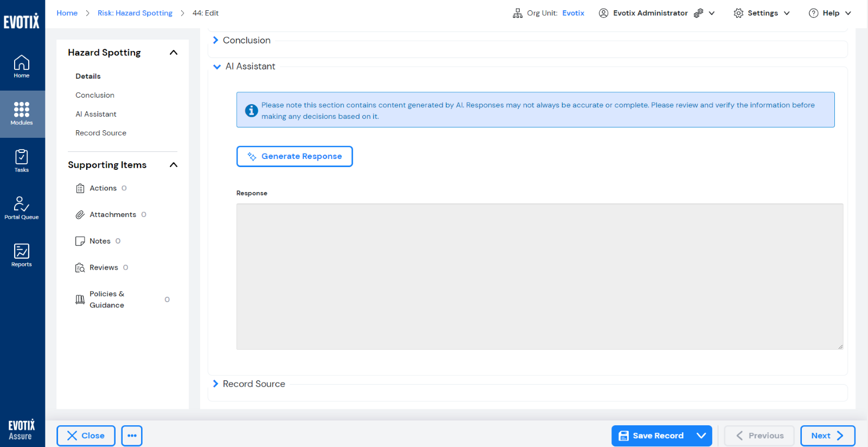Click inside the Response text area

pos(540,277)
